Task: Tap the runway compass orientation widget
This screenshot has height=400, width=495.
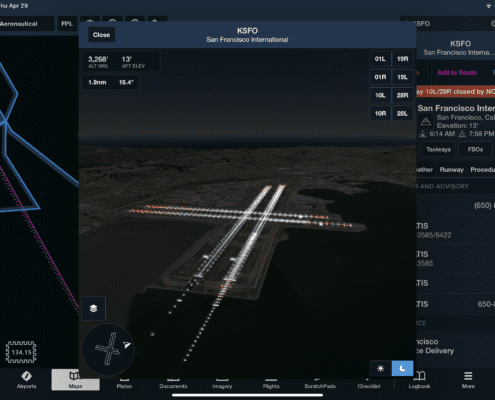Action: pyautogui.click(x=108, y=349)
